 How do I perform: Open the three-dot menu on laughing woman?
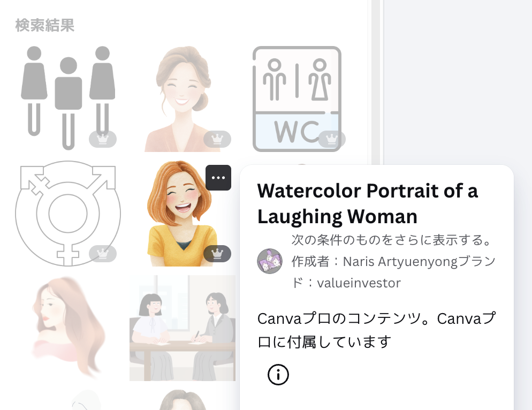[x=218, y=178]
